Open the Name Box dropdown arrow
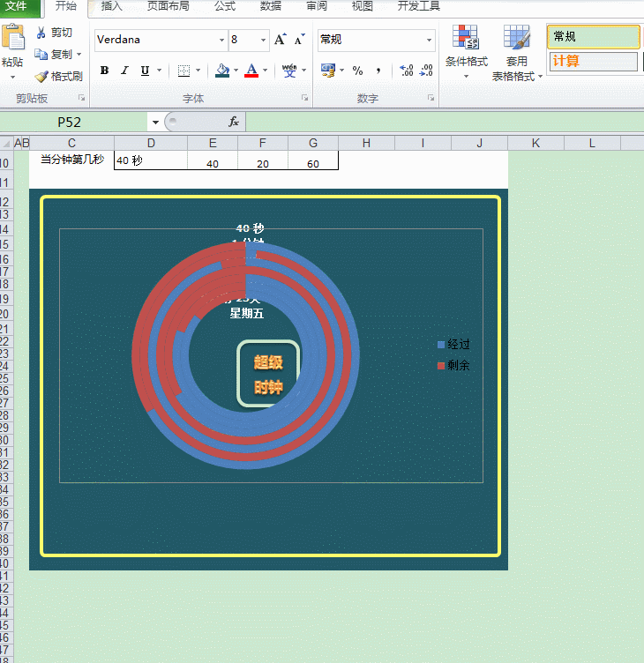The image size is (644, 663). pos(155,123)
